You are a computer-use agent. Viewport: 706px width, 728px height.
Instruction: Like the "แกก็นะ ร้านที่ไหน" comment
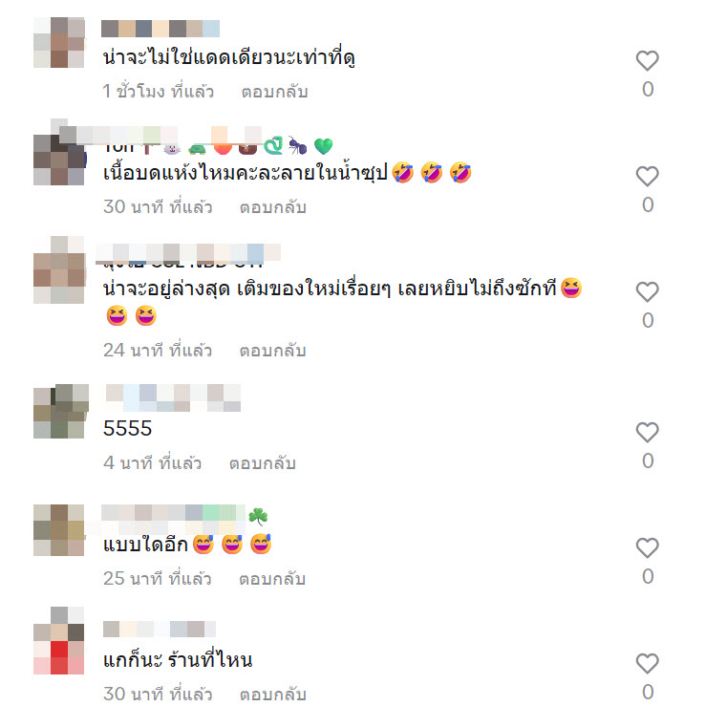pos(647,663)
